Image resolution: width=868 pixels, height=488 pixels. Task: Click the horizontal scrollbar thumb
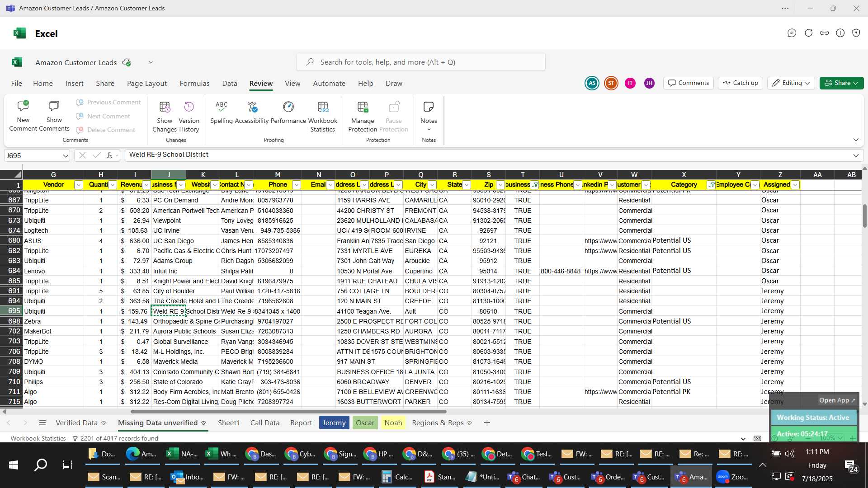tap(288, 412)
